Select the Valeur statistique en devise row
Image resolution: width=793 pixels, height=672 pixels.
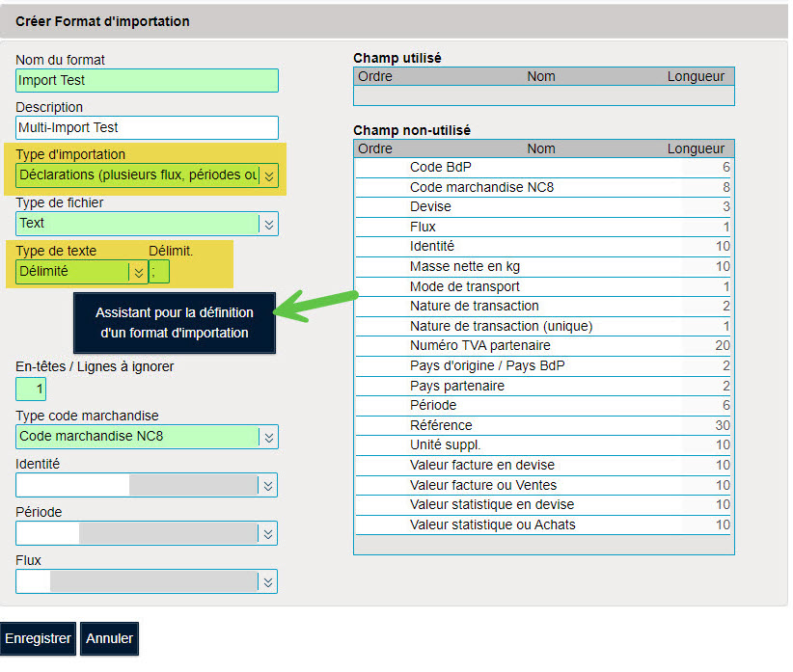pos(544,505)
